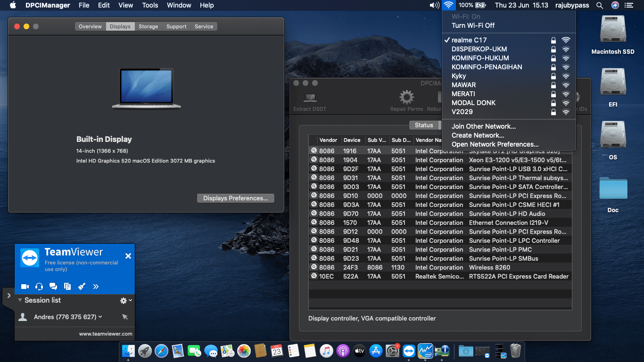Open Spotlight search in the menu bar
Screen dimensions: 644x362
point(600,5)
